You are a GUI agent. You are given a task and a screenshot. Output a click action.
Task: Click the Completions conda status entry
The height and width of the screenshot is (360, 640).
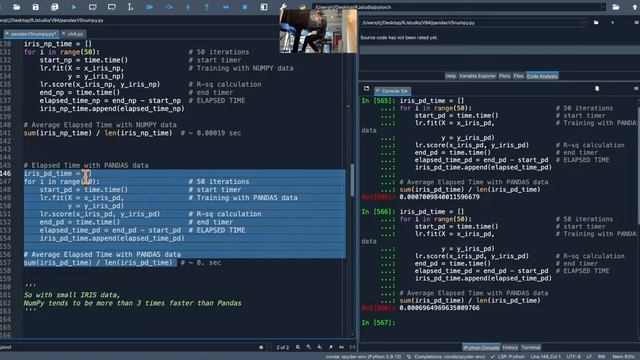coord(446,357)
